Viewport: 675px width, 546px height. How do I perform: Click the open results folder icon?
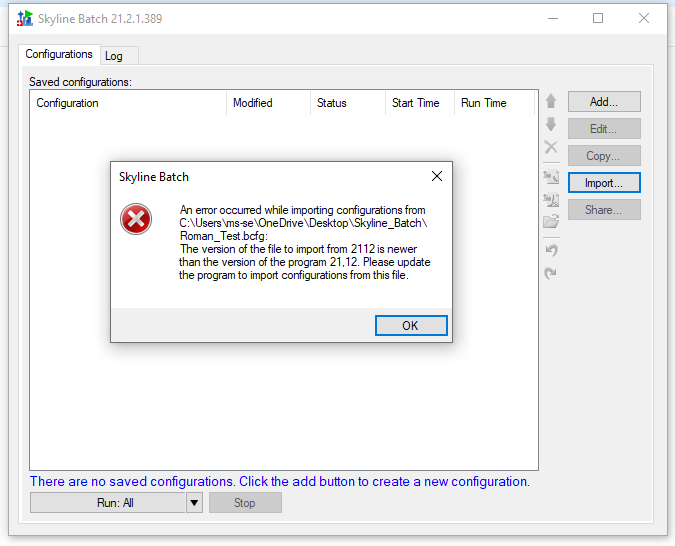click(550, 222)
